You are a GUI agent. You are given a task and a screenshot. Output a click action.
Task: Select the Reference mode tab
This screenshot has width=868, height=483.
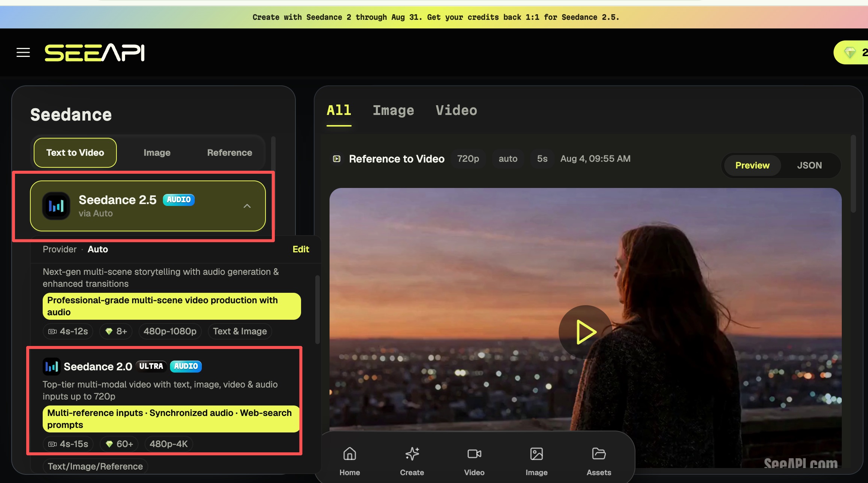pos(230,153)
